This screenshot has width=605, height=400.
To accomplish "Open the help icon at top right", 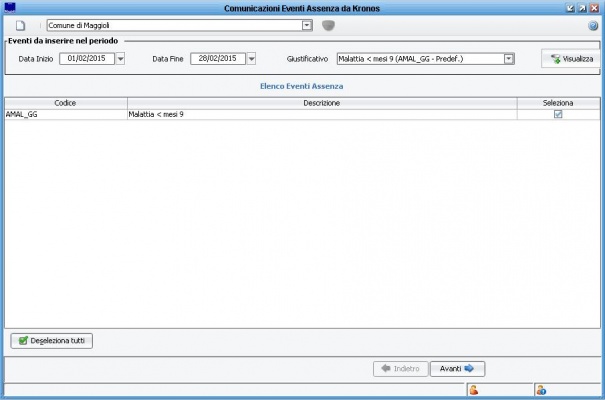I will [x=593, y=26].
